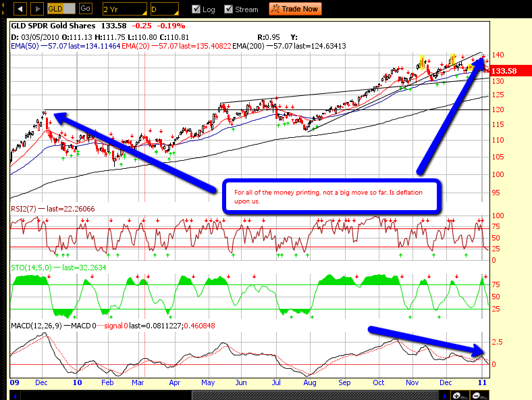532x400 pixels.
Task: Click the scrollbar's left blue arrow
Action: click(15, 396)
